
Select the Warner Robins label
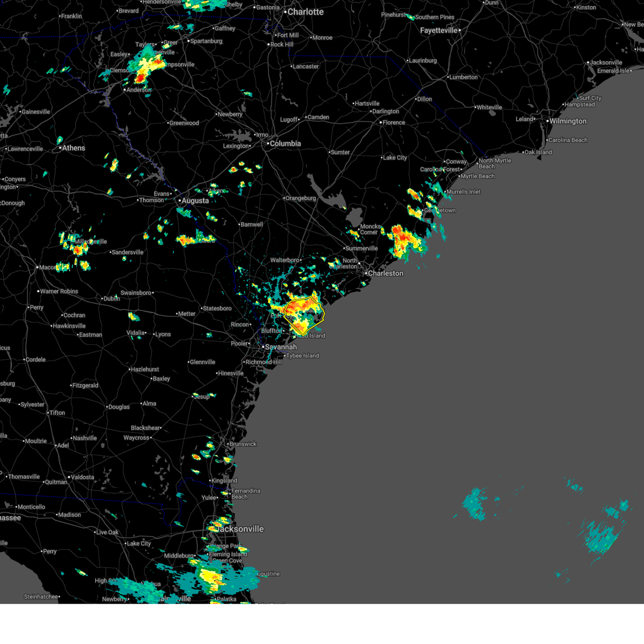pyautogui.click(x=59, y=291)
